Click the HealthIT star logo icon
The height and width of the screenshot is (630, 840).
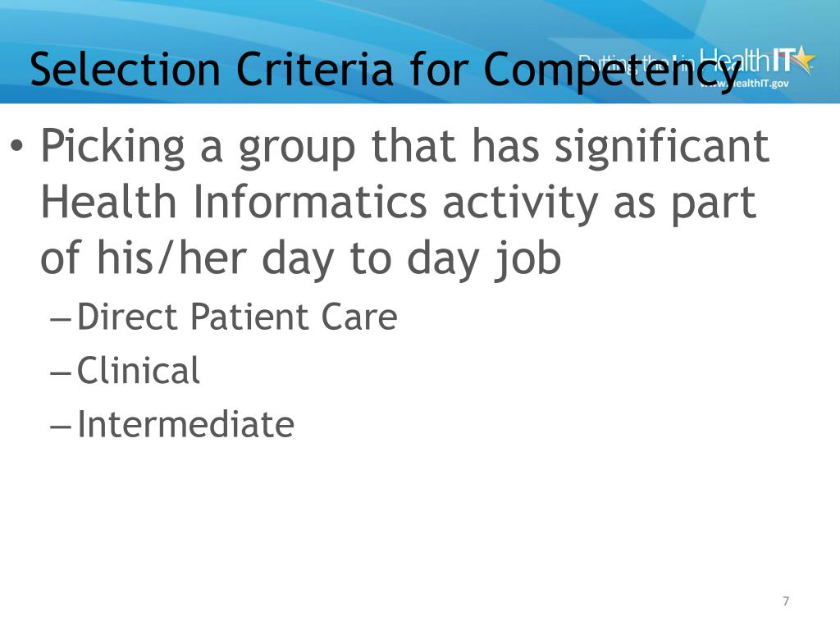(x=804, y=58)
